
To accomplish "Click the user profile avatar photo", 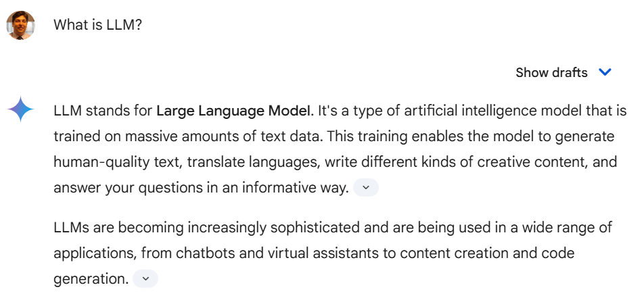I will 20,26.
